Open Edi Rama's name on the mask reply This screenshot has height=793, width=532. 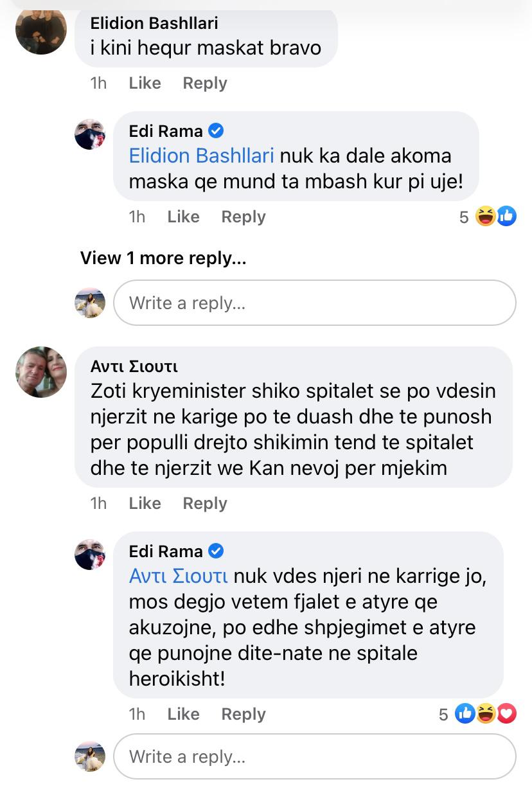[166, 131]
